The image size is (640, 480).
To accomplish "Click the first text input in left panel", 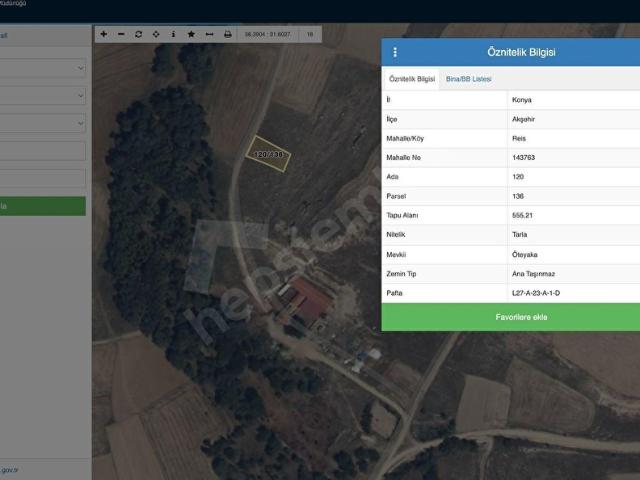I will (x=42, y=151).
